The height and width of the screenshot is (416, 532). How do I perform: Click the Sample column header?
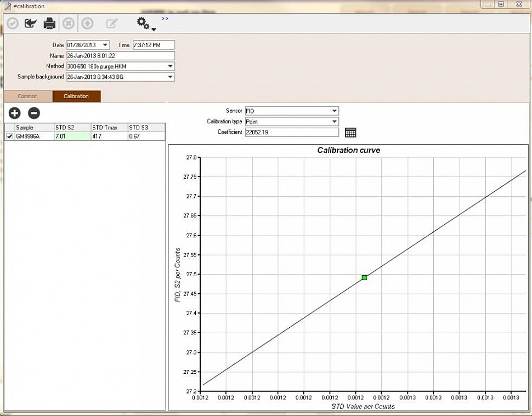(34, 128)
